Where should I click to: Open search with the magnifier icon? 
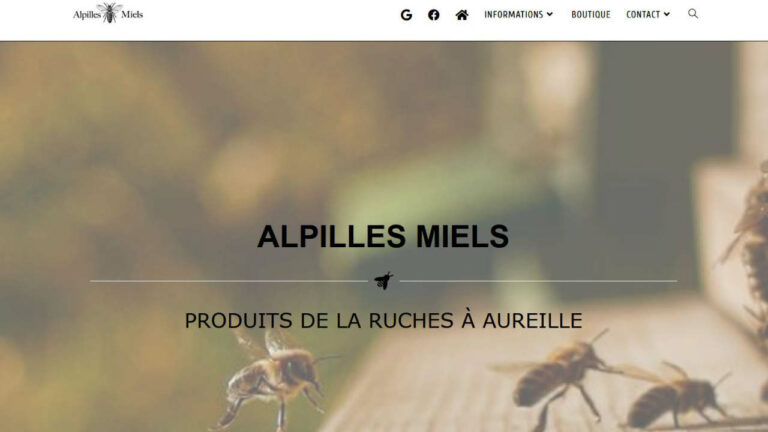693,14
